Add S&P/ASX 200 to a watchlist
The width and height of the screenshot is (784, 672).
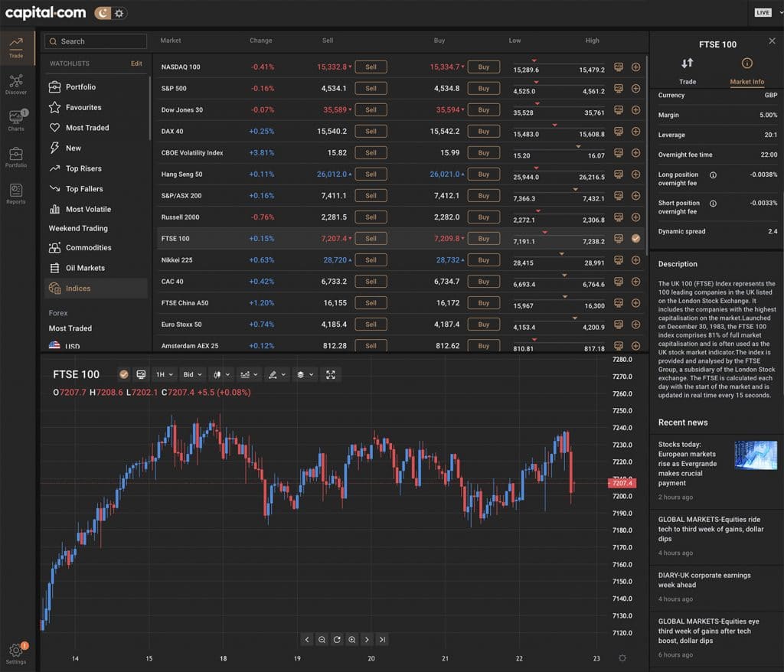pyautogui.click(x=636, y=195)
